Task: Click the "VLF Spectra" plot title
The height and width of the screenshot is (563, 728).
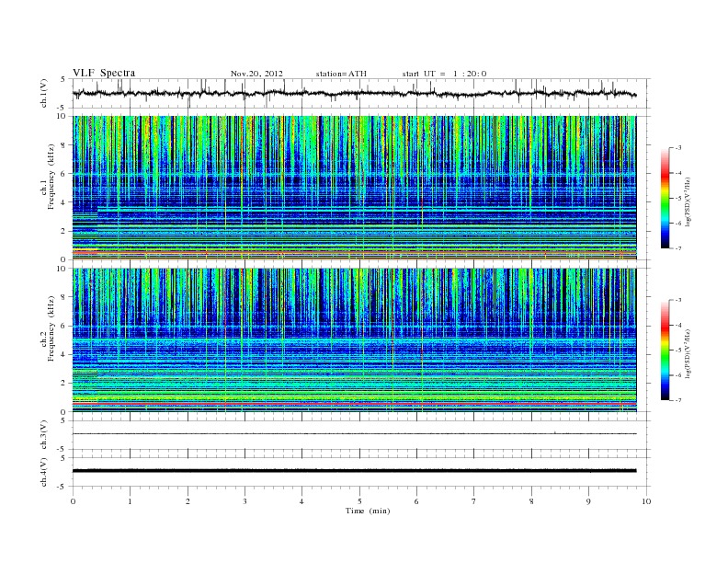Action: coord(104,73)
